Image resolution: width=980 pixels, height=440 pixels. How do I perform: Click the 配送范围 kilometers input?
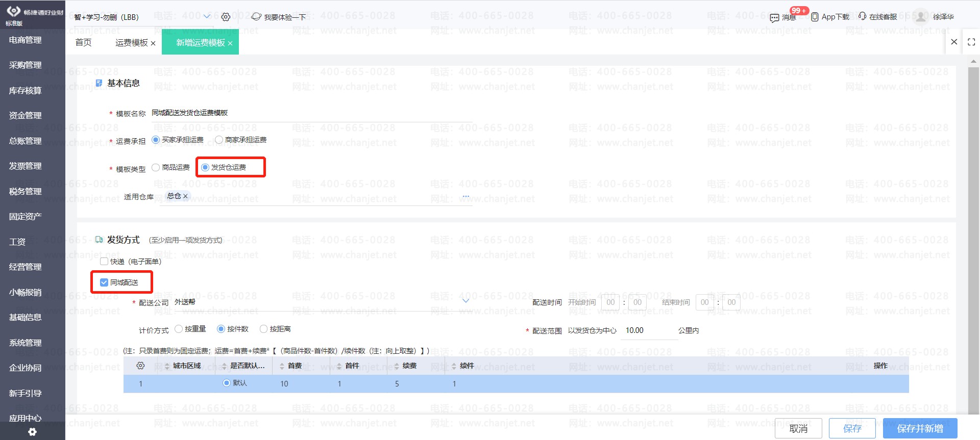click(649, 330)
